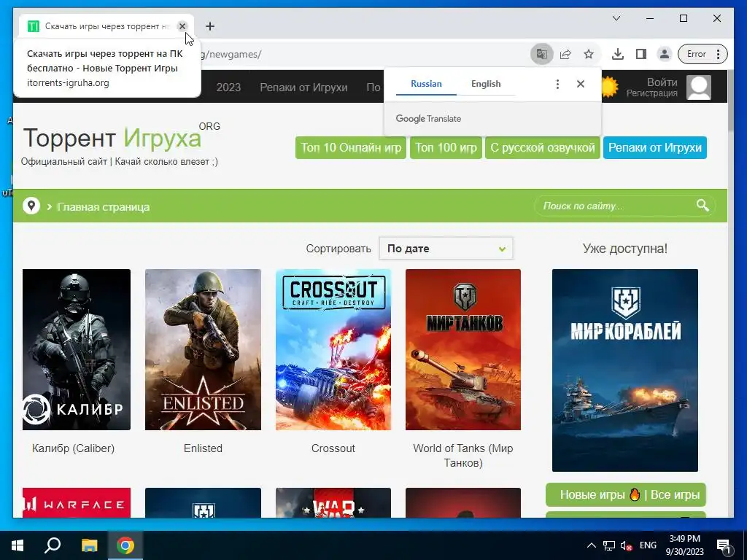This screenshot has height=560, width=747.
Task: Click the address bar URL text
Action: click(231, 54)
